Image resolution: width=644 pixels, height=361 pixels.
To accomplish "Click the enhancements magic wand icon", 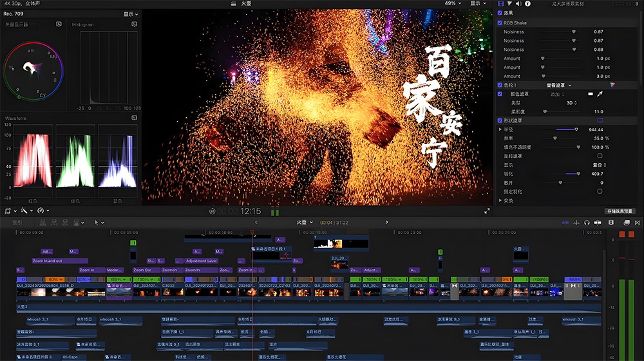I will pyautogui.click(x=24, y=211).
